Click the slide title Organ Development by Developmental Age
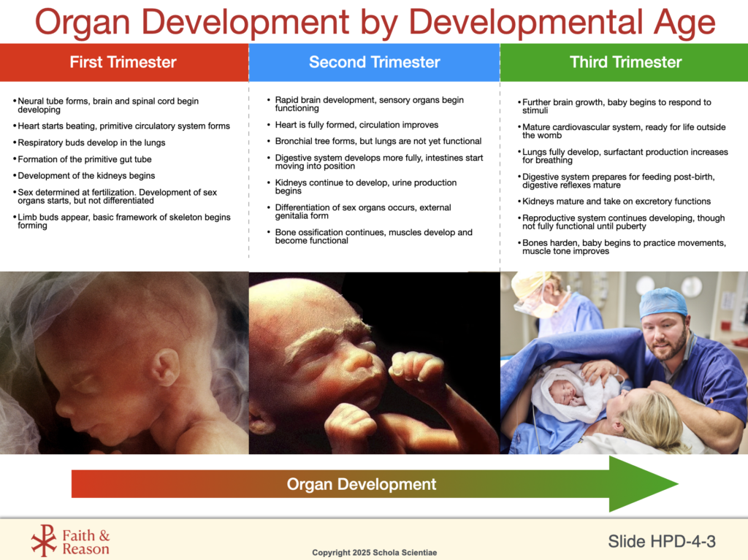The width and height of the screenshot is (748, 560). pyautogui.click(x=375, y=22)
